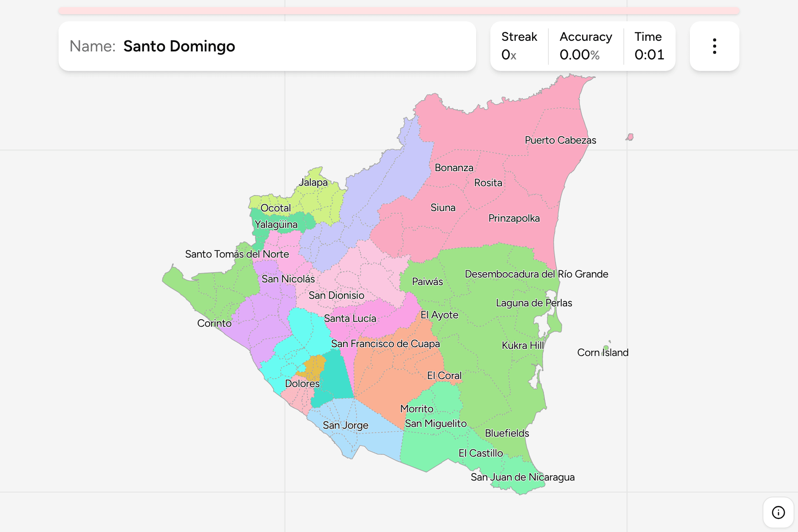Select the Bonanza label on the map
Screen dimensions: 798x532
click(454, 168)
